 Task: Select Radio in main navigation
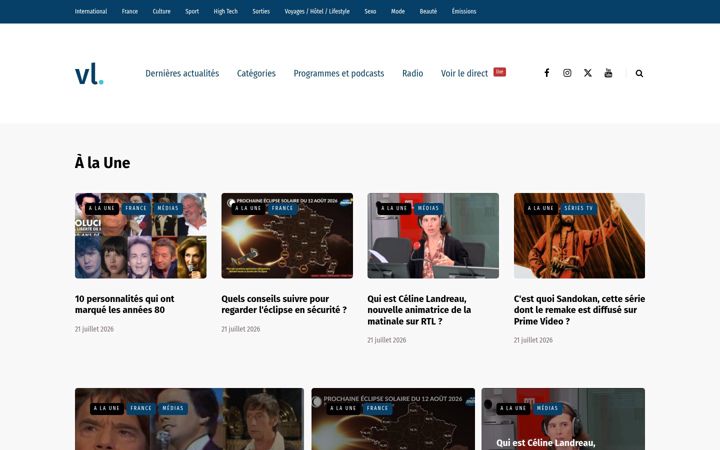coord(413,73)
